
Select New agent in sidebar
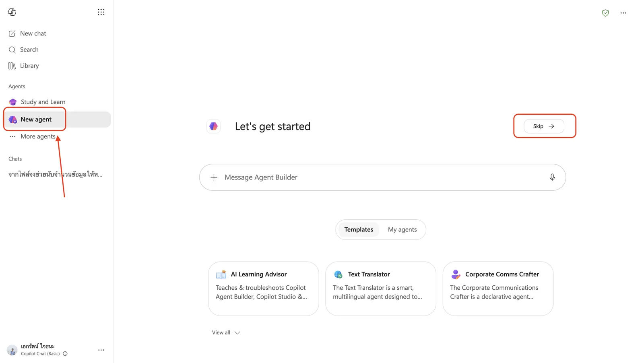pyautogui.click(x=57, y=120)
